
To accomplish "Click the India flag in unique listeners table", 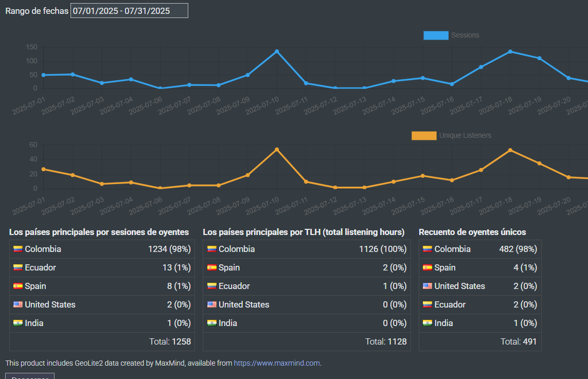I will click(427, 323).
